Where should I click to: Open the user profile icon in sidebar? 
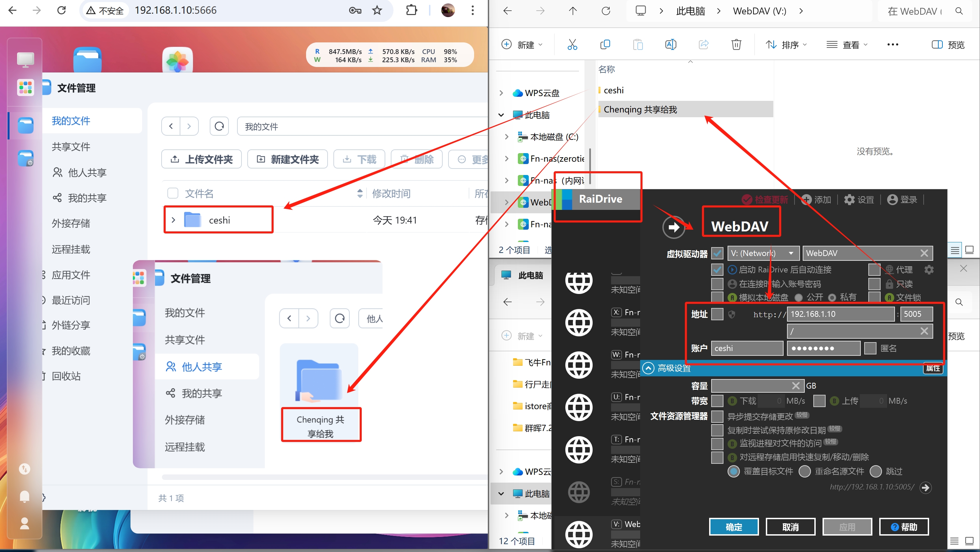24,523
